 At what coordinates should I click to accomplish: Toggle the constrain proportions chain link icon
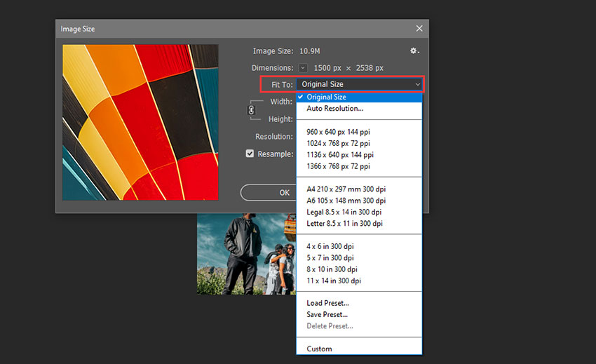251,110
